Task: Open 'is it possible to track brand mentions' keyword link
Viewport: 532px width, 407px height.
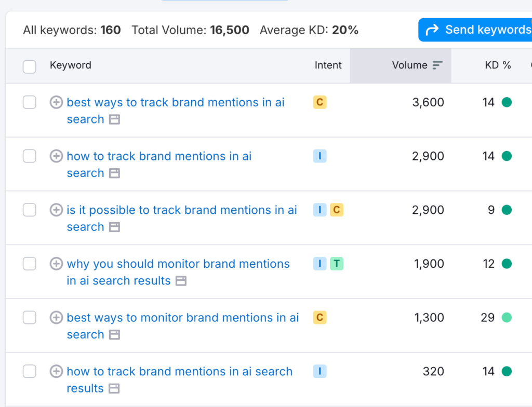Action: 182,210
